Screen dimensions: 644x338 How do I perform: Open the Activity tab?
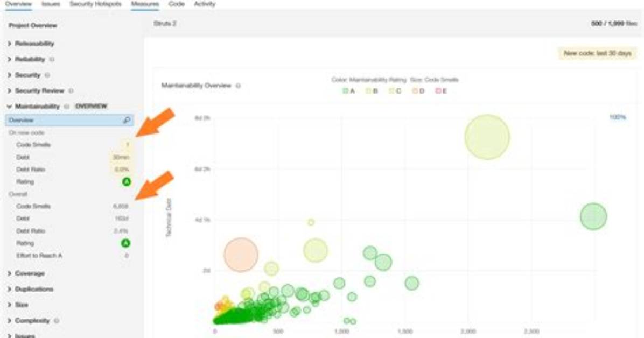point(205,4)
